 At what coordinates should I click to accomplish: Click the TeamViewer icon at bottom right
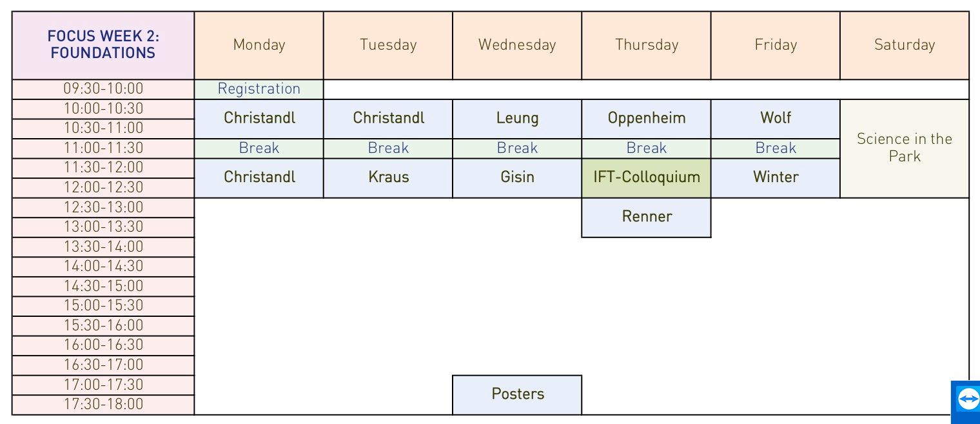coord(966,401)
